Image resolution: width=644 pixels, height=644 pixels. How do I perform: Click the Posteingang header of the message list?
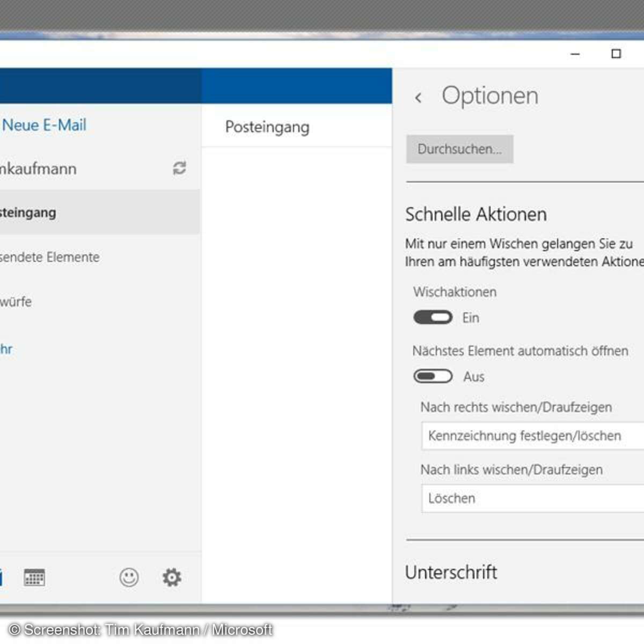pyautogui.click(x=267, y=127)
